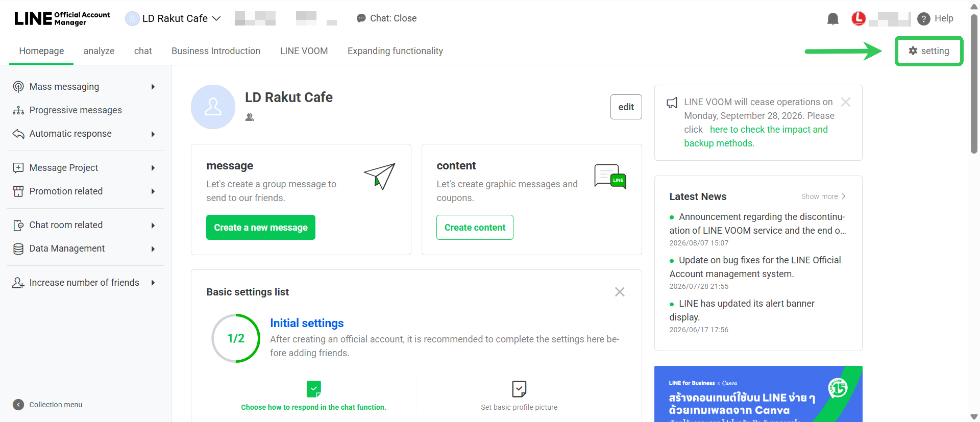Close the Basic settings list panel

click(620, 292)
